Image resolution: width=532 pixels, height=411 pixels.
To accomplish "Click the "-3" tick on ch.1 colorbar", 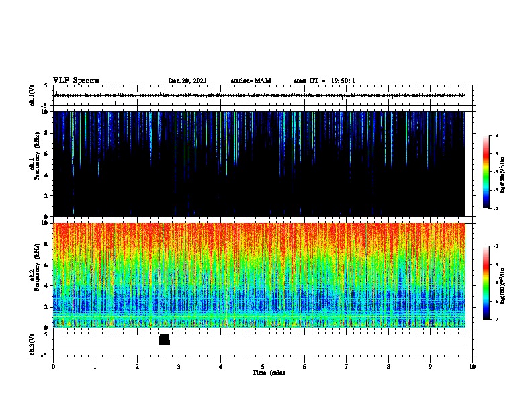I will pos(495,135).
